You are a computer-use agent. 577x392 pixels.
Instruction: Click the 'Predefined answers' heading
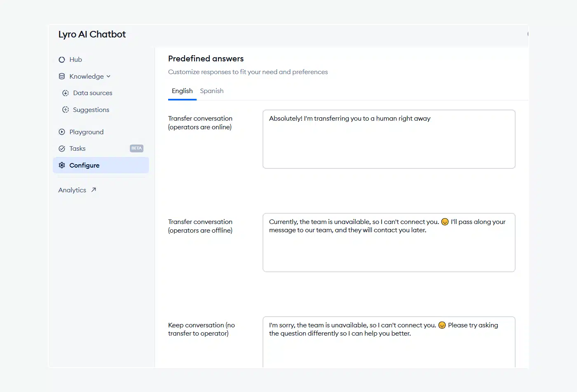(206, 58)
